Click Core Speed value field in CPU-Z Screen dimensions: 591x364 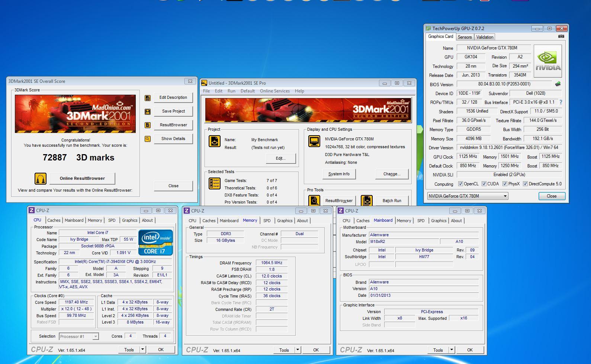pos(76,302)
